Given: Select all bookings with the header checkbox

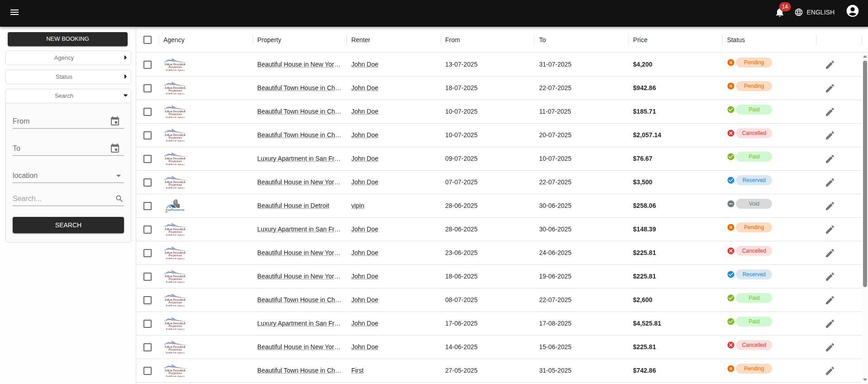Looking at the screenshot, I should (148, 40).
